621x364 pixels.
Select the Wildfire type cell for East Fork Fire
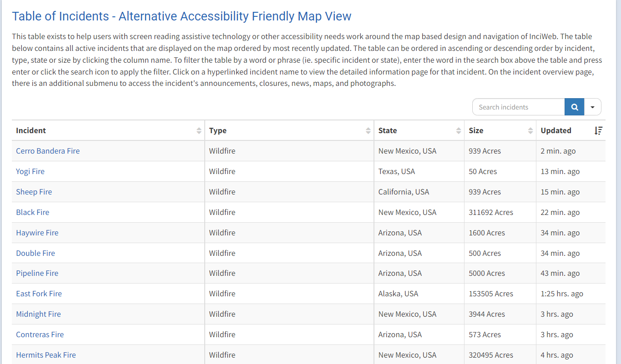(289, 294)
